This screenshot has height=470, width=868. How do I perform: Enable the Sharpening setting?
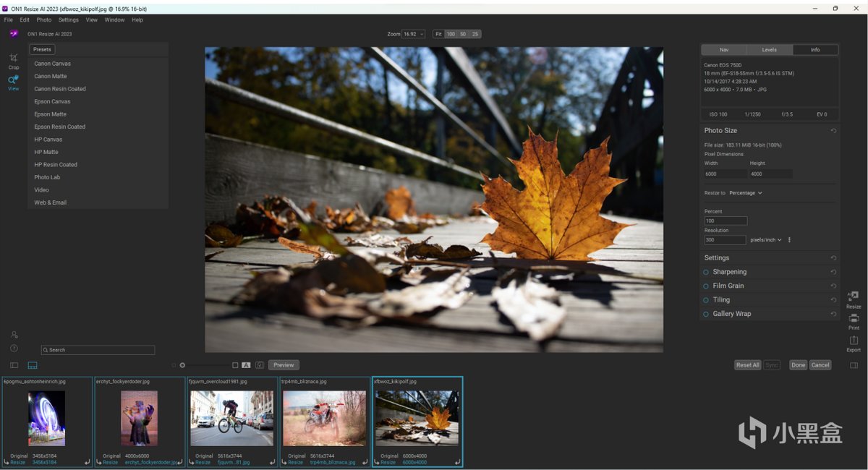point(706,272)
